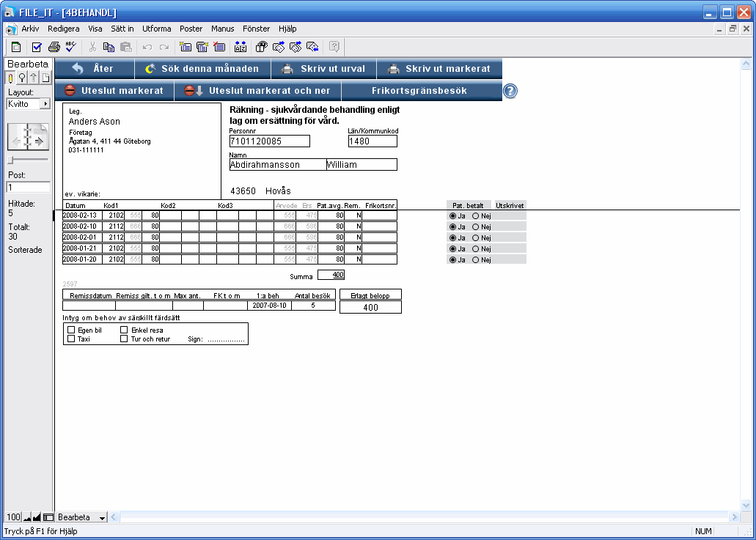Delete the record using red-X toolbar icon
Viewport: 756px width, 540px height.
(x=219, y=47)
